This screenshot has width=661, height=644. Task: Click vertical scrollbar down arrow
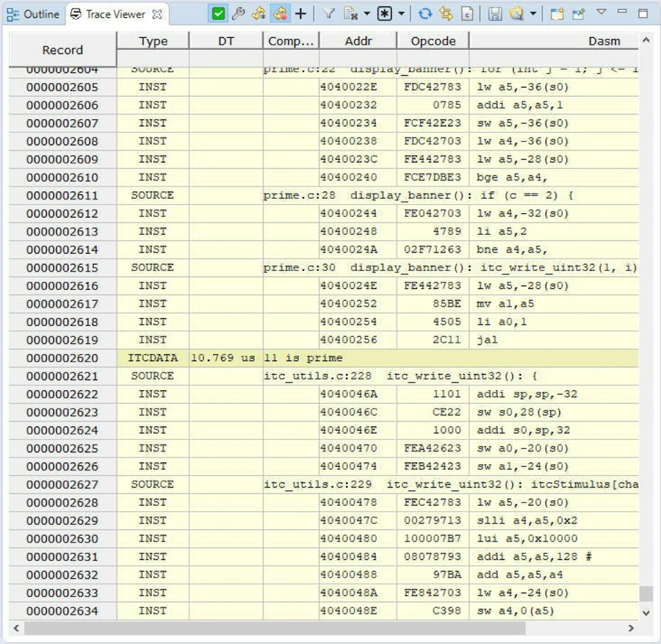646,613
